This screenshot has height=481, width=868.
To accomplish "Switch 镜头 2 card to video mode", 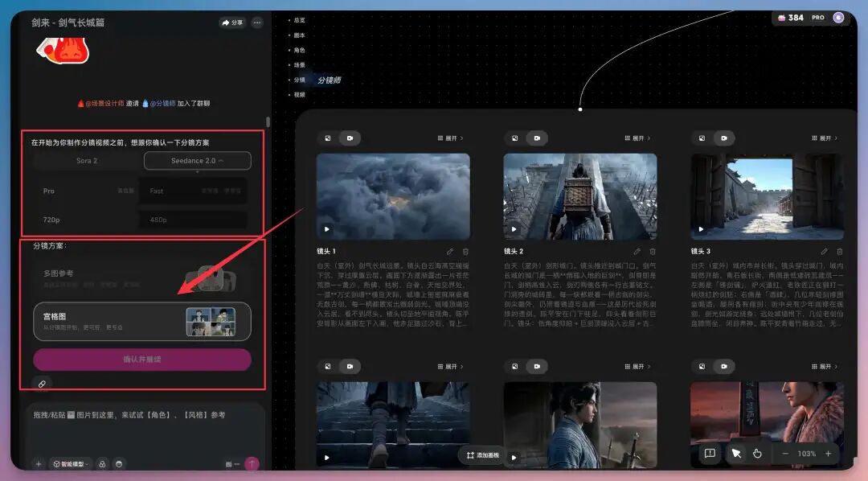I will [x=537, y=138].
